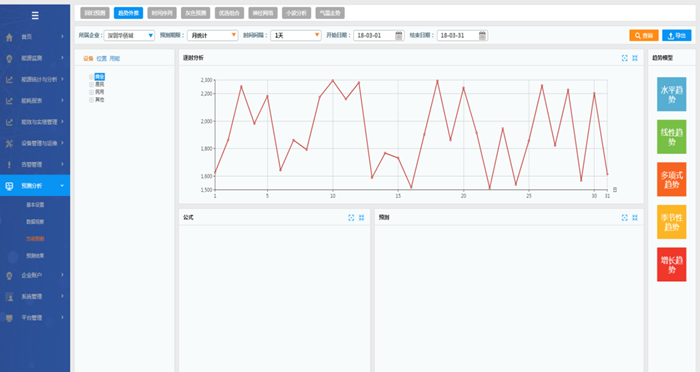
Task: Open the 时间间隔 dropdown showing 1天
Action: (296, 35)
